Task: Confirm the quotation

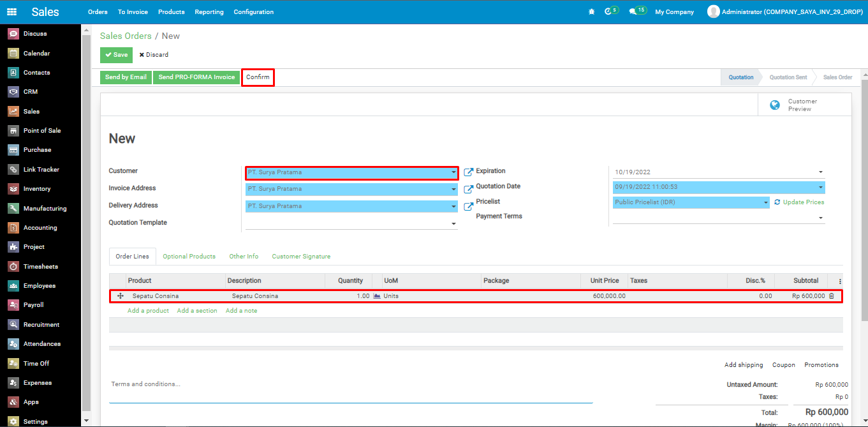Action: tap(258, 77)
